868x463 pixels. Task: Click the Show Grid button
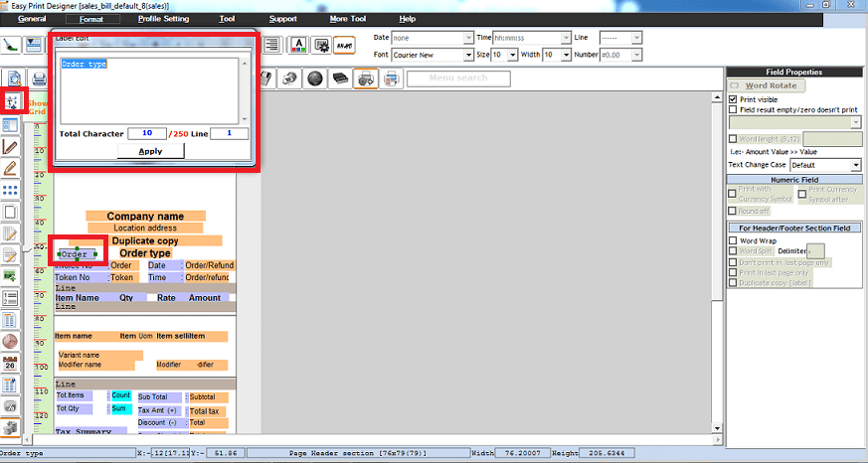(37, 107)
